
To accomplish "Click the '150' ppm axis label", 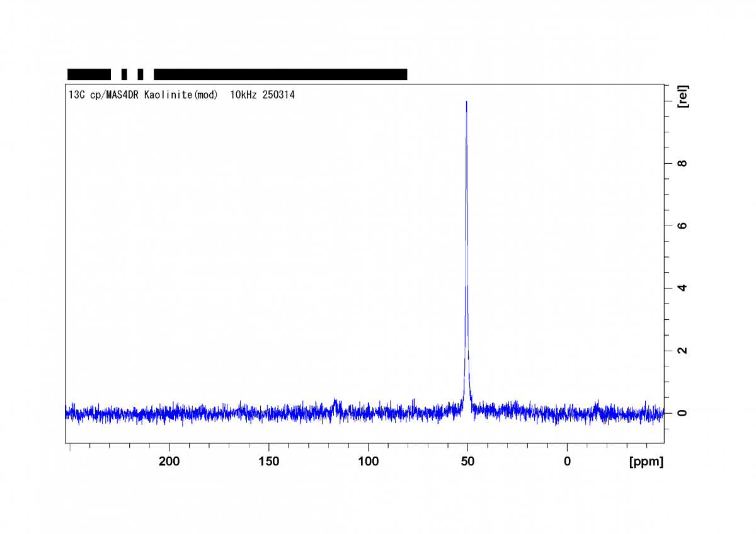I will [x=269, y=462].
